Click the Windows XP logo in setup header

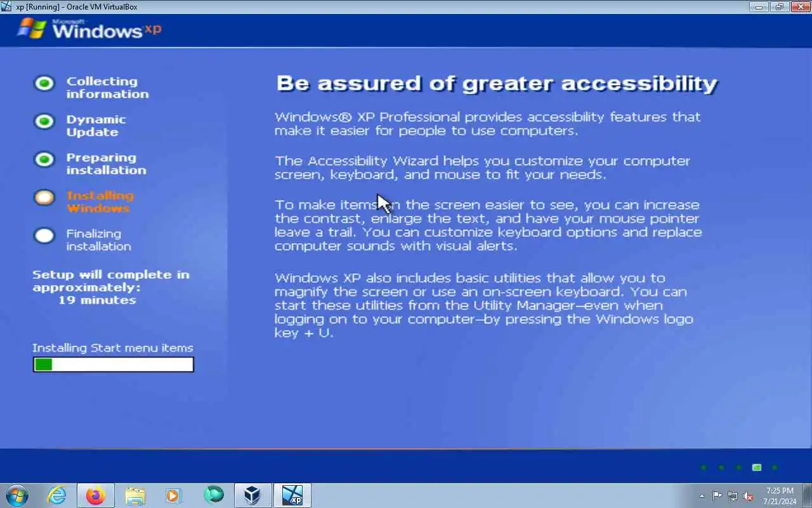(x=89, y=29)
